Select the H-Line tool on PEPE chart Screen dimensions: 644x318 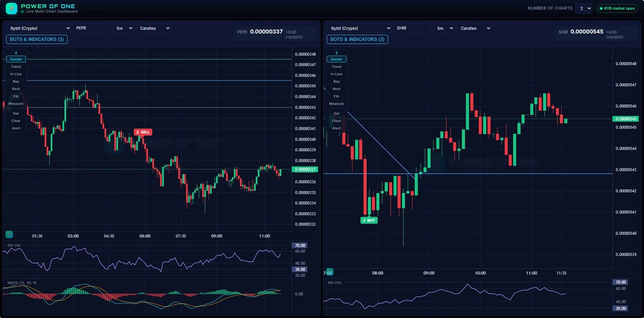[x=16, y=74]
